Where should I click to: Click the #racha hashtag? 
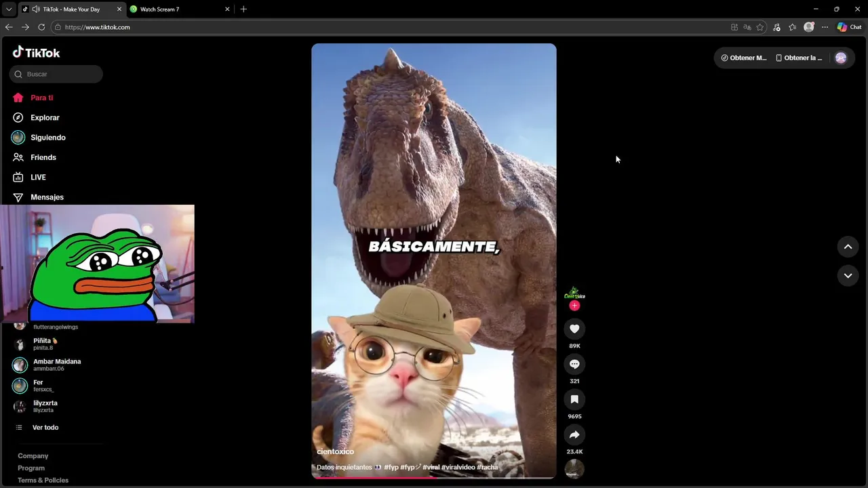488,467
